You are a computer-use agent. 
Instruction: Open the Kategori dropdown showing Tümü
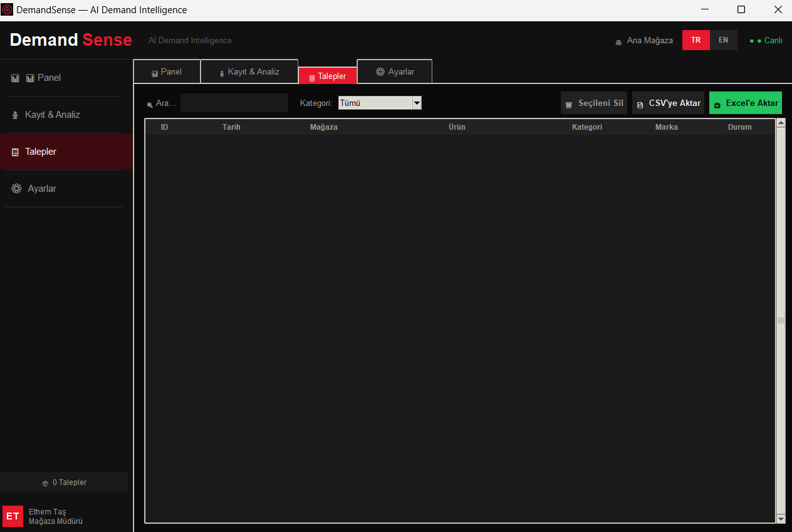pyautogui.click(x=373, y=103)
